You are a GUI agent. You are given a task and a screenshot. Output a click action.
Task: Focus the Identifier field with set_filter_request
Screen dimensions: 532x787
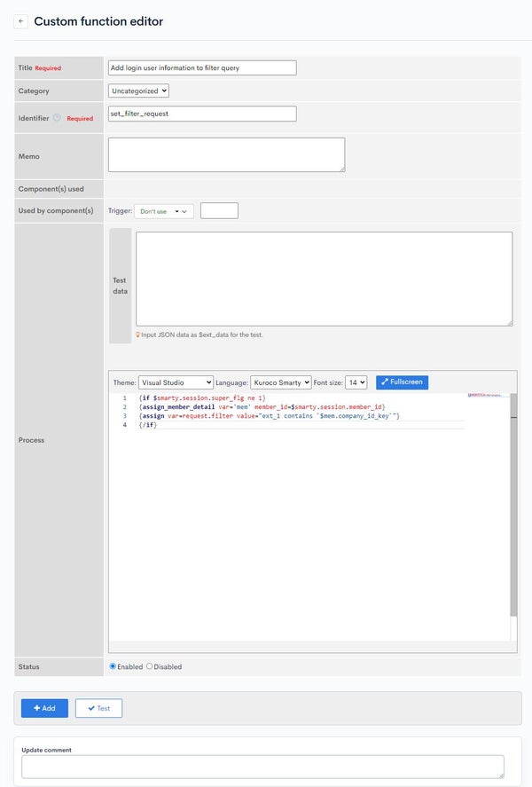coord(202,114)
